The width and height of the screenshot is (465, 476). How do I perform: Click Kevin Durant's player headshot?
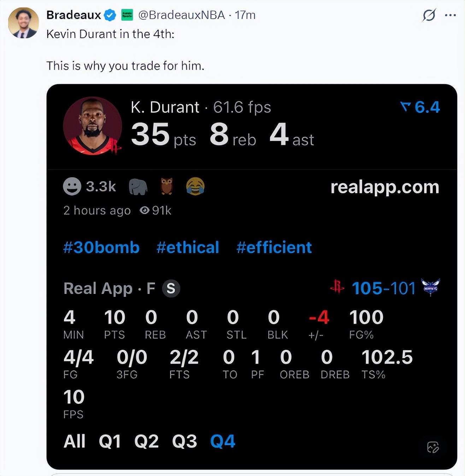point(92,126)
